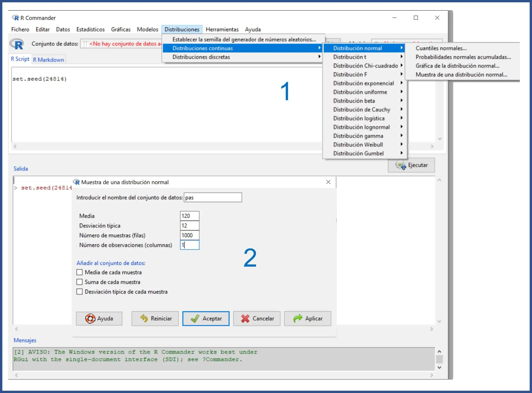The height and width of the screenshot is (393, 532).
Task: Click the Mensajes vertical scrollbar thumb
Action: click(x=439, y=359)
